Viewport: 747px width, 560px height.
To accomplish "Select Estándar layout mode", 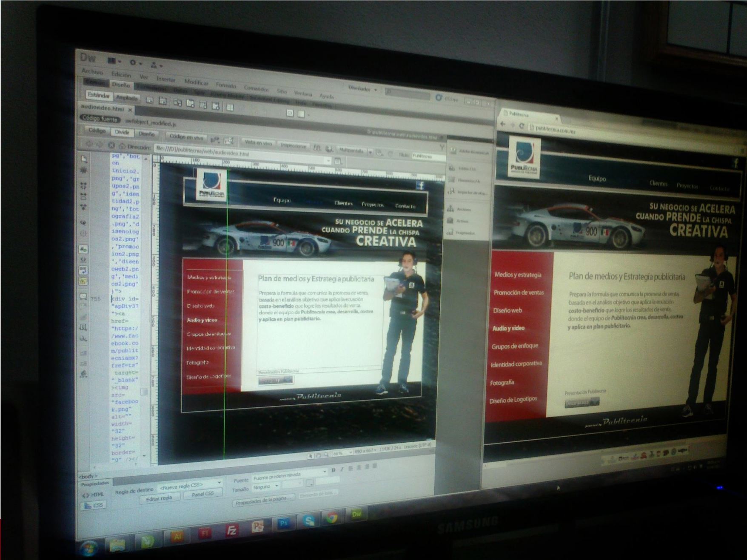I will pyautogui.click(x=99, y=95).
